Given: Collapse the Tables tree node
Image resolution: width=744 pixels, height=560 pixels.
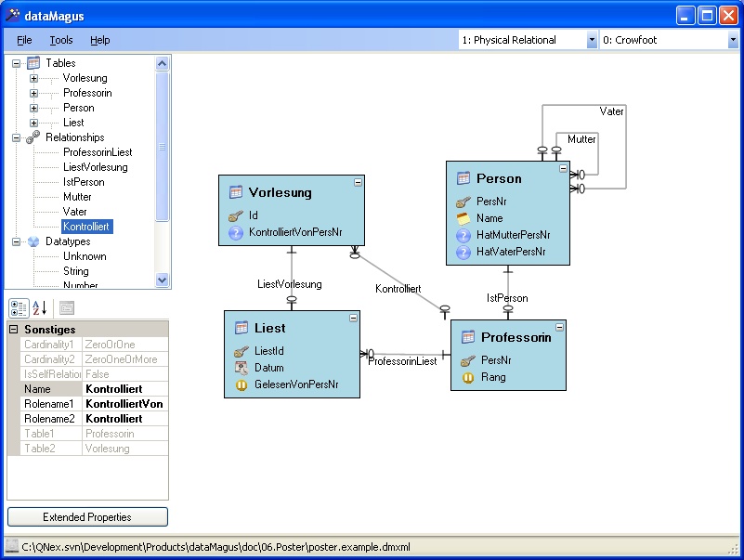Looking at the screenshot, I should (x=16, y=63).
